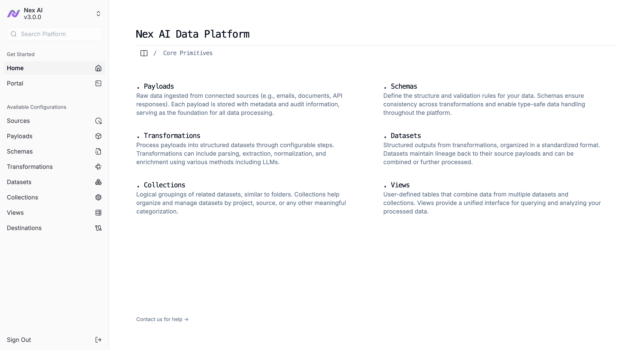Toggle the sidebar panel button
The height and width of the screenshot is (350, 644).
(144, 53)
